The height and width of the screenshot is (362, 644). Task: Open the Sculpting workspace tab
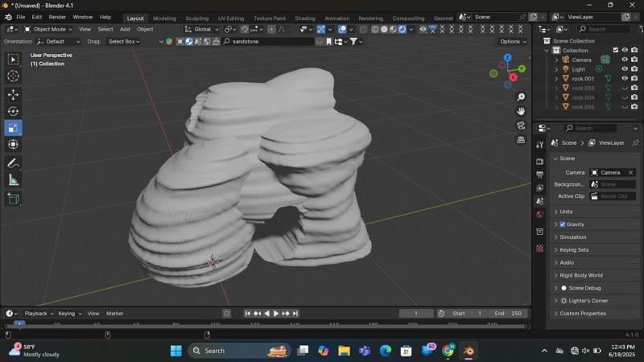pyautogui.click(x=196, y=18)
